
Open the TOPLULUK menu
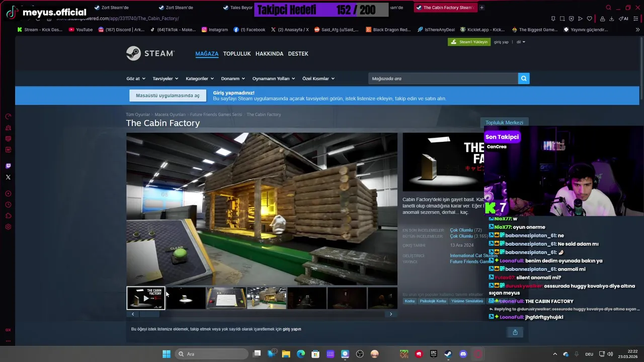click(237, 54)
